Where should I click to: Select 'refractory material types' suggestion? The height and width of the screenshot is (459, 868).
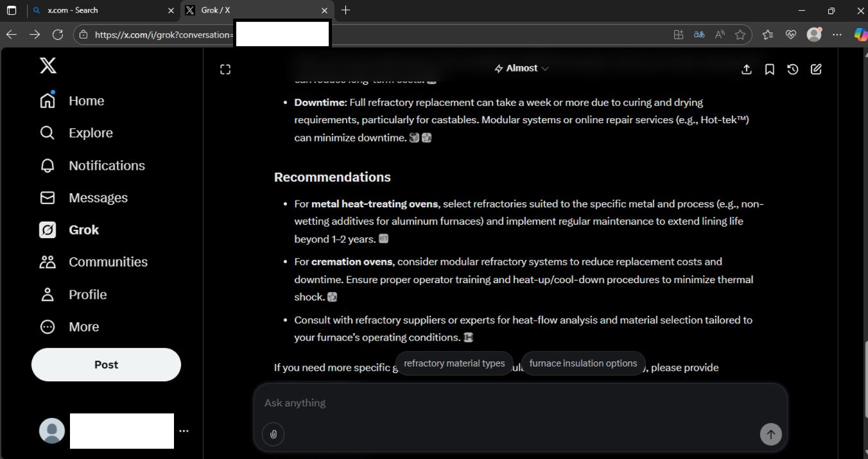coord(454,363)
